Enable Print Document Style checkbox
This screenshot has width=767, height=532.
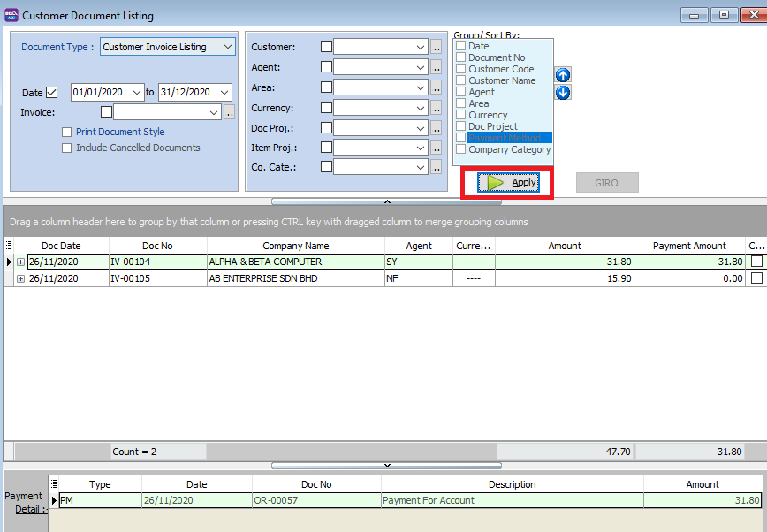pyautogui.click(x=67, y=133)
